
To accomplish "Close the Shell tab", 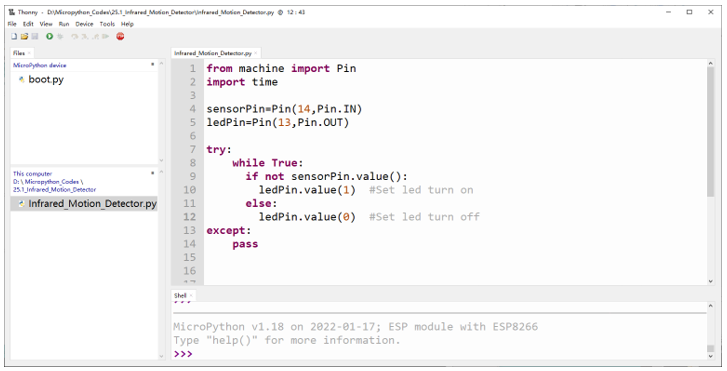I will (191, 295).
